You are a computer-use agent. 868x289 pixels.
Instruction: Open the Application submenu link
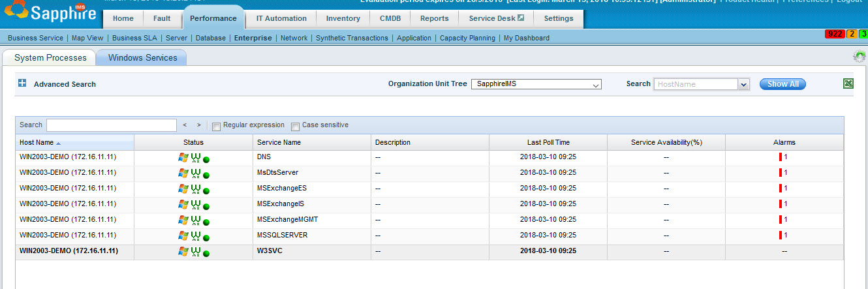(x=414, y=38)
